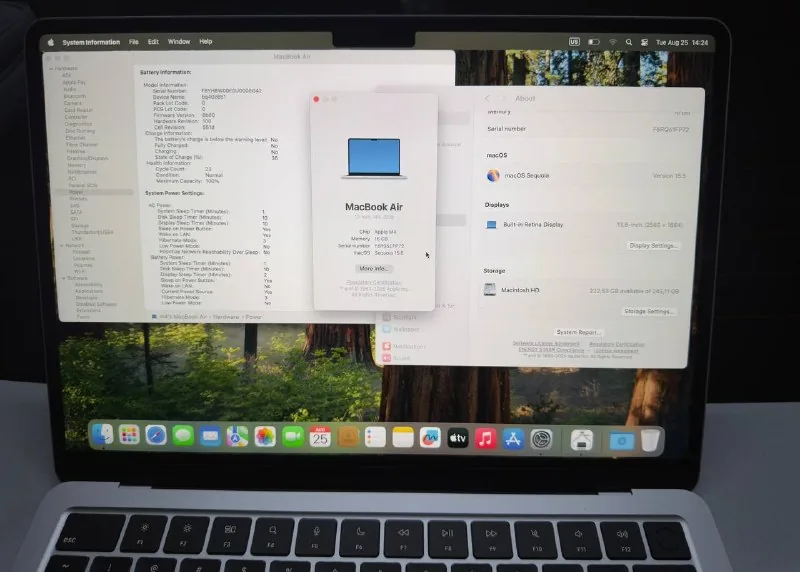
Task: Select Notifications in System Settings sidebar
Action: point(405,346)
